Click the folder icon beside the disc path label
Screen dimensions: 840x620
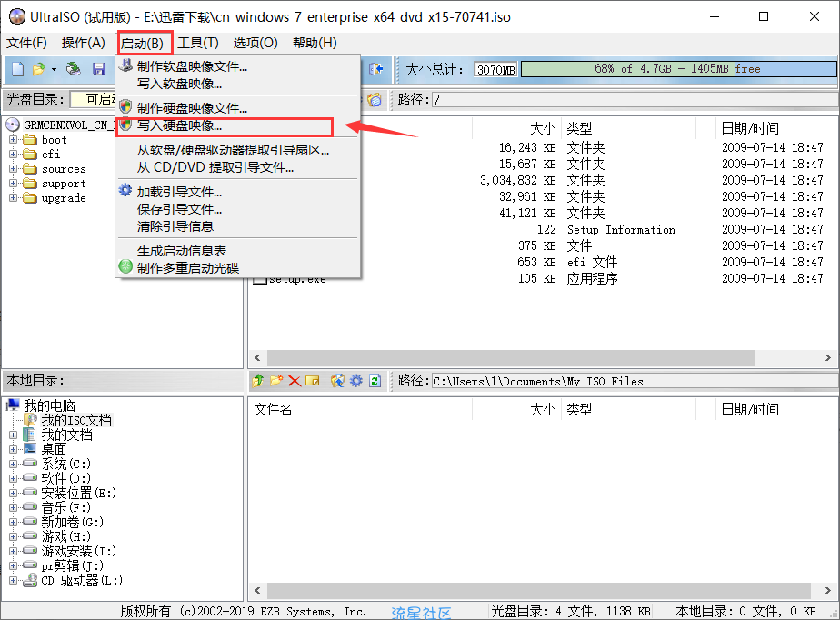click(375, 100)
